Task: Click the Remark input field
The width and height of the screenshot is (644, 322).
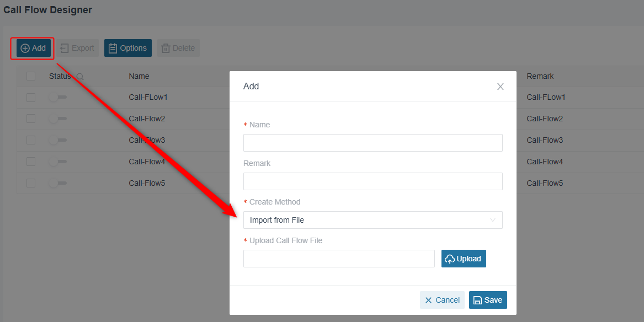Action: pos(373,181)
